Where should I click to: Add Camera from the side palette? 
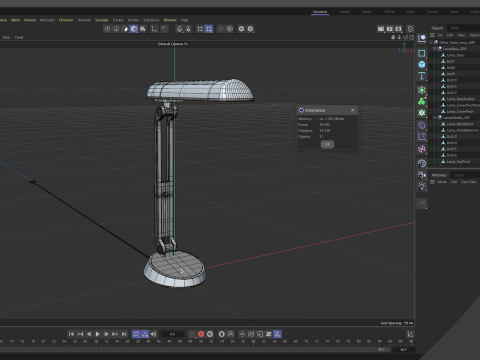(422, 175)
